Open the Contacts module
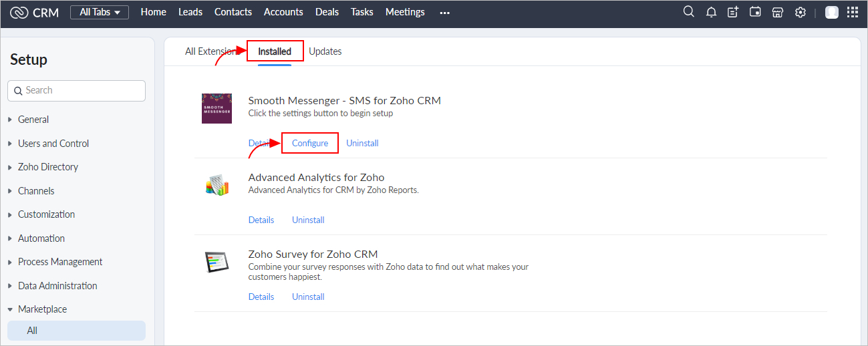Screen dimensions: 868x346 233,12
